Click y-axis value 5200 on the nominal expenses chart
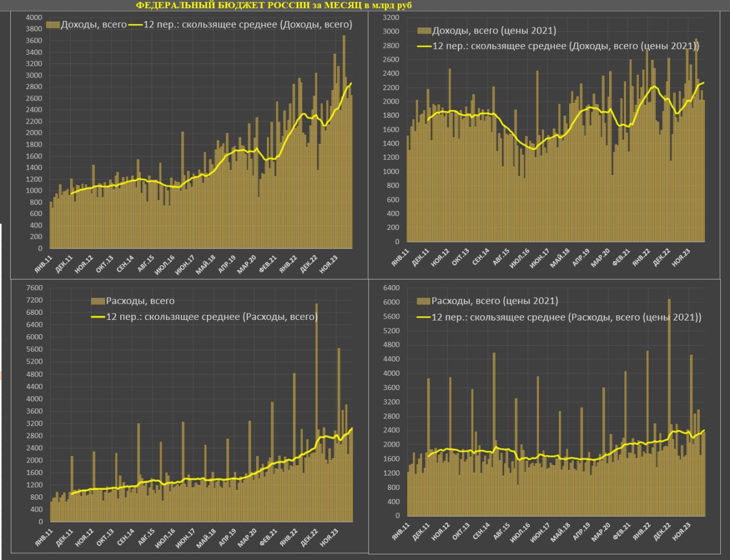This screenshot has width=730, height=560. [x=34, y=362]
